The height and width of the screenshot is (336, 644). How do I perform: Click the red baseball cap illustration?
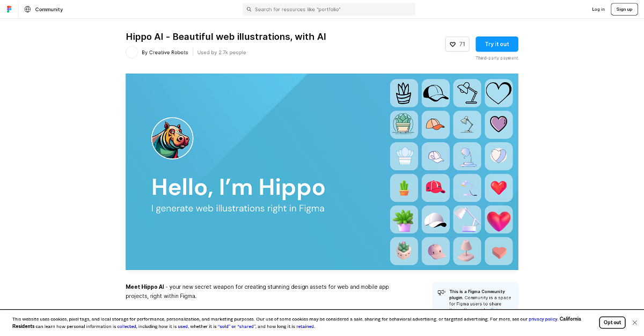(x=435, y=187)
